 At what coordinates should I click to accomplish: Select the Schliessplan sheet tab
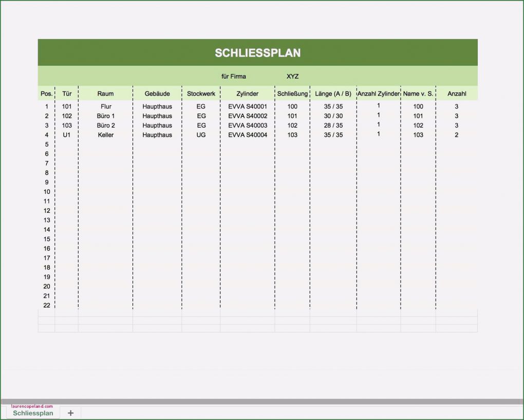(33, 413)
